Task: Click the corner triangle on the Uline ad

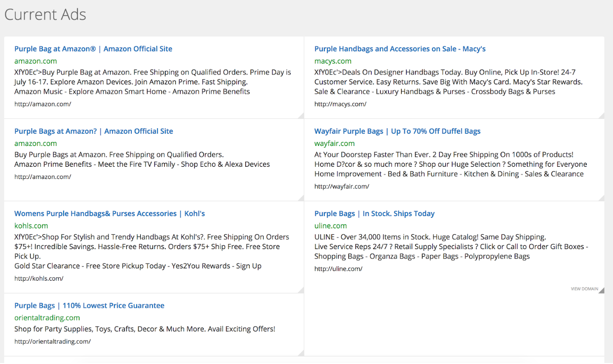Action: tap(602, 291)
